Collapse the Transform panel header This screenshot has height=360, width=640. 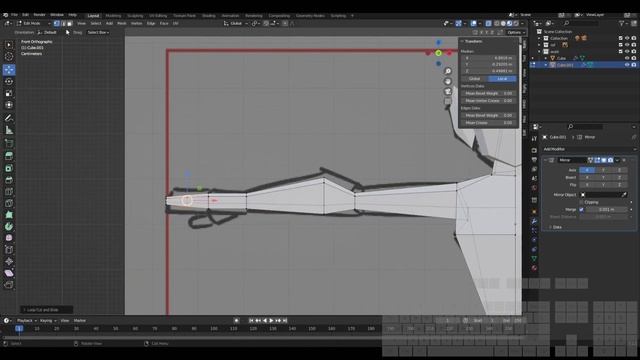coord(473,41)
